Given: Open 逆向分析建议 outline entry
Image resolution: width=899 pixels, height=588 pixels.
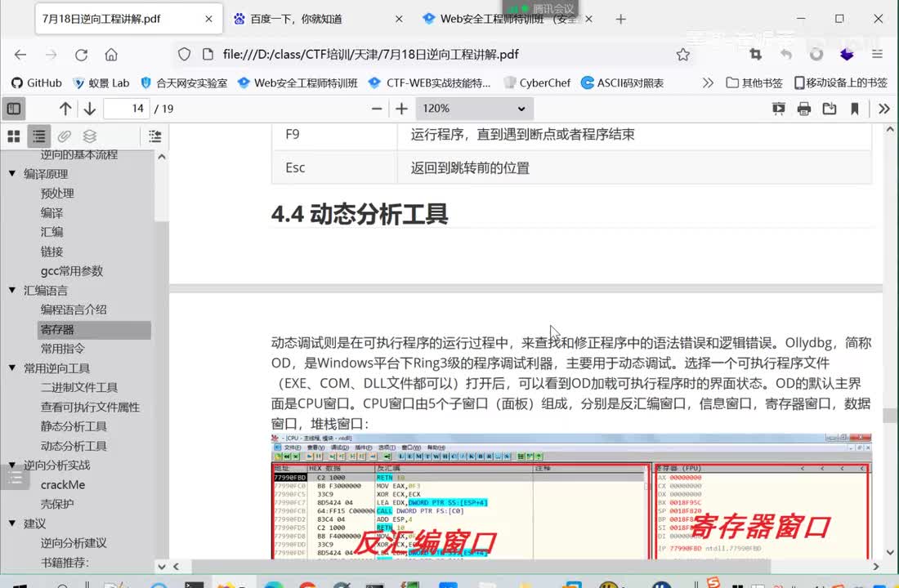Looking at the screenshot, I should click(x=74, y=543).
